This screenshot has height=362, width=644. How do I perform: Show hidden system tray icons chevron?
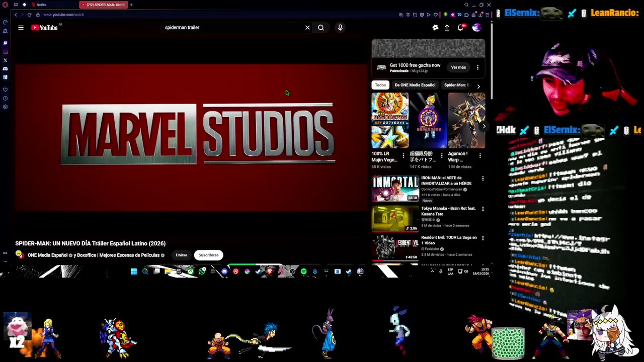(x=433, y=271)
